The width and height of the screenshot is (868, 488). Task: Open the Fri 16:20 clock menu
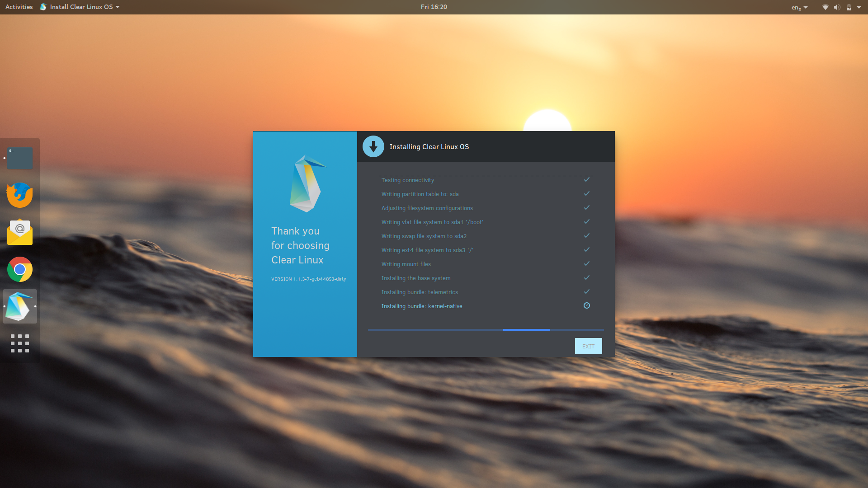click(434, 7)
